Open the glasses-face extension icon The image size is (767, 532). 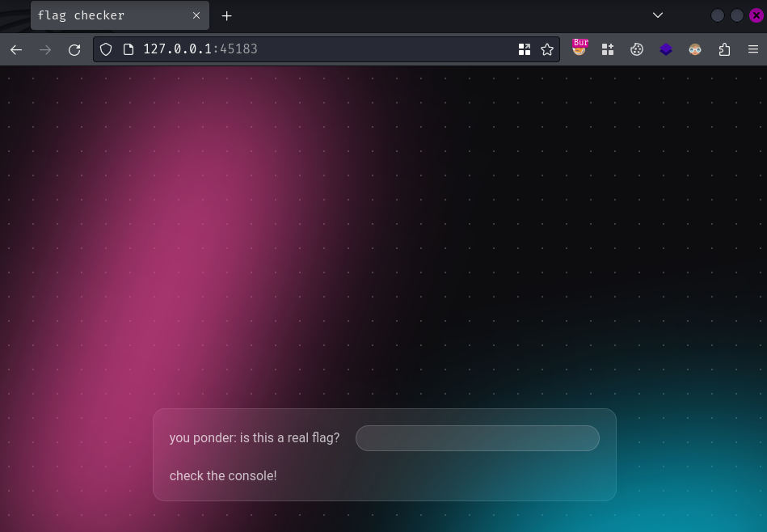[694, 49]
